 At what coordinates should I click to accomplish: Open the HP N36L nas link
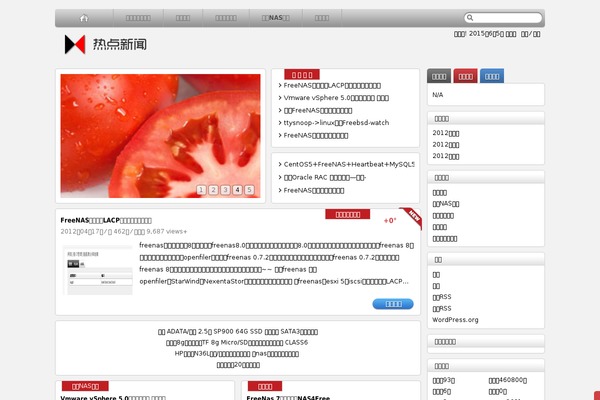pyautogui.click(x=237, y=354)
